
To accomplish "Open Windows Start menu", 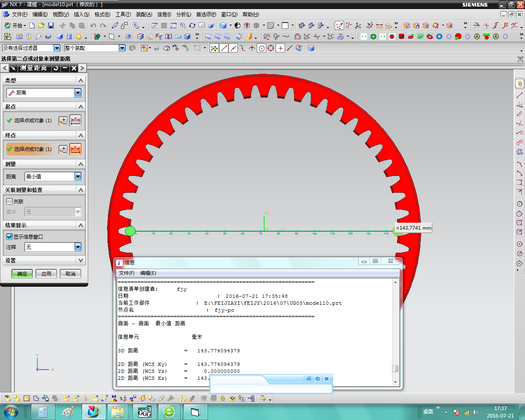I will 11,411.
